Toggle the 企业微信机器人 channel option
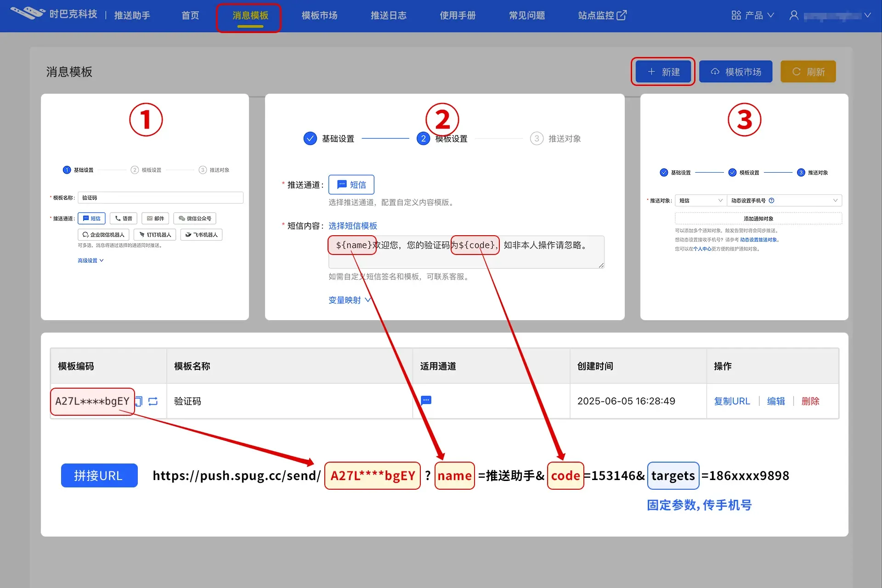Screen dimensions: 882x588 (x=103, y=235)
